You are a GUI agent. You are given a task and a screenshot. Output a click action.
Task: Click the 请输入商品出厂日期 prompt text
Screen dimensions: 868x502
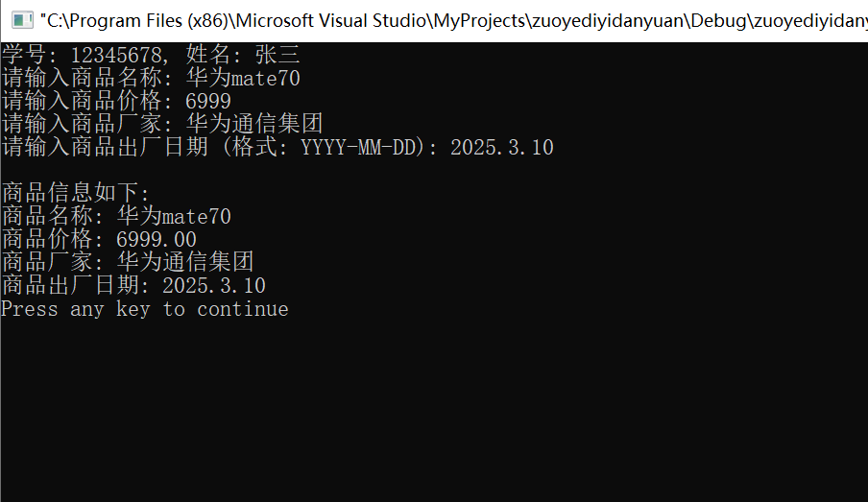[x=106, y=147]
